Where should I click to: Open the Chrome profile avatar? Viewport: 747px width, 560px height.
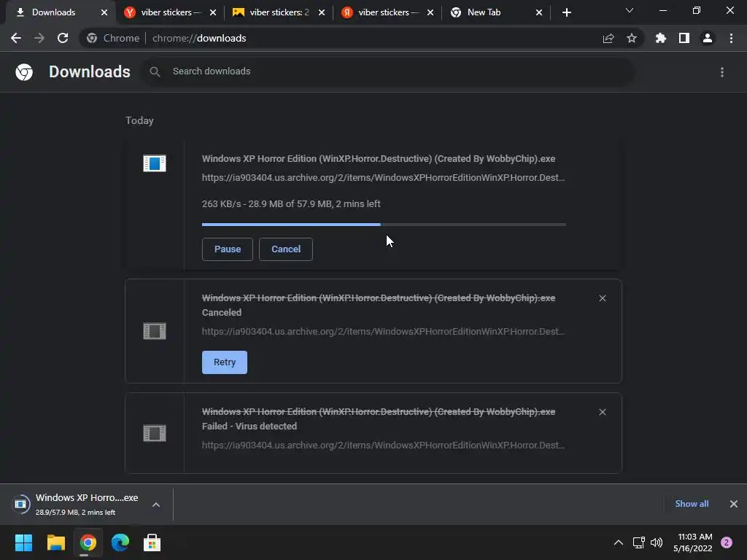point(708,38)
